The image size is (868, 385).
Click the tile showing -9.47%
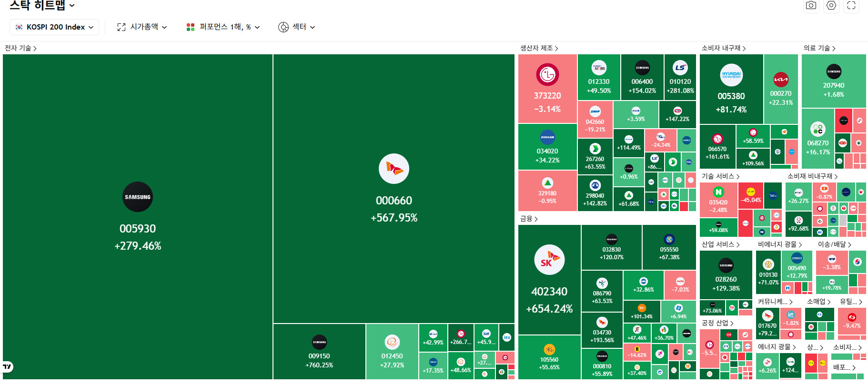click(852, 321)
